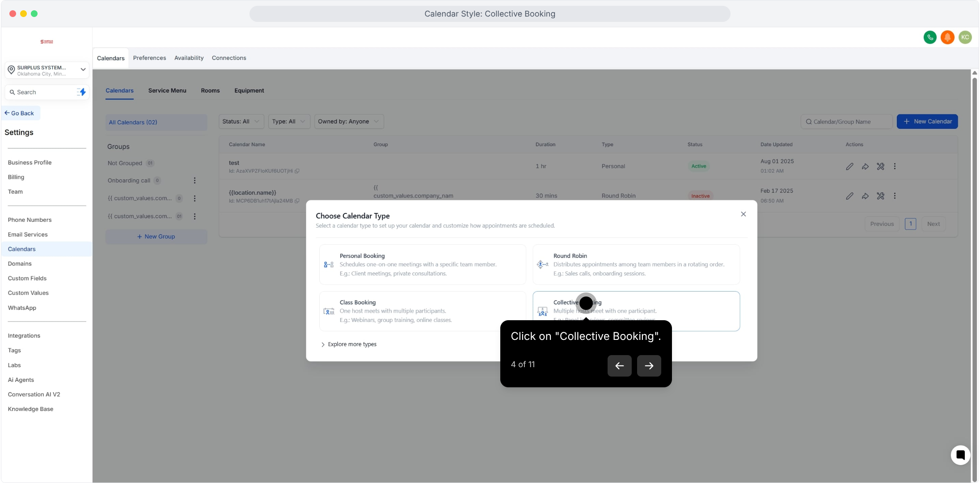Click the lightning quick-action icon beside Search

click(81, 92)
